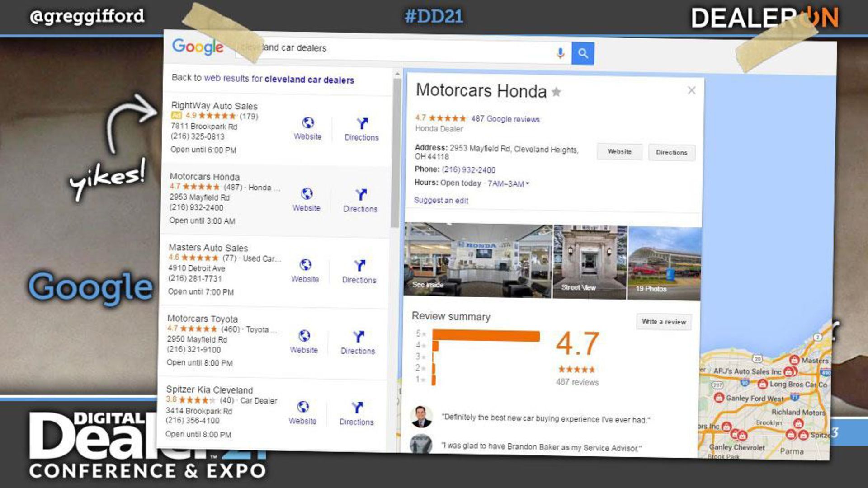The image size is (868, 488).
Task: Click ARJ's Auto Sales Inc map pin
Action: click(789, 371)
